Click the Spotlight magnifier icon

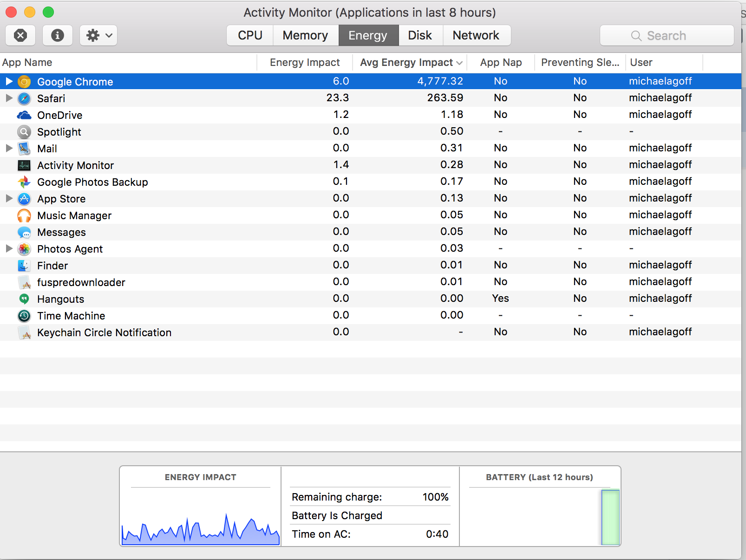click(24, 132)
